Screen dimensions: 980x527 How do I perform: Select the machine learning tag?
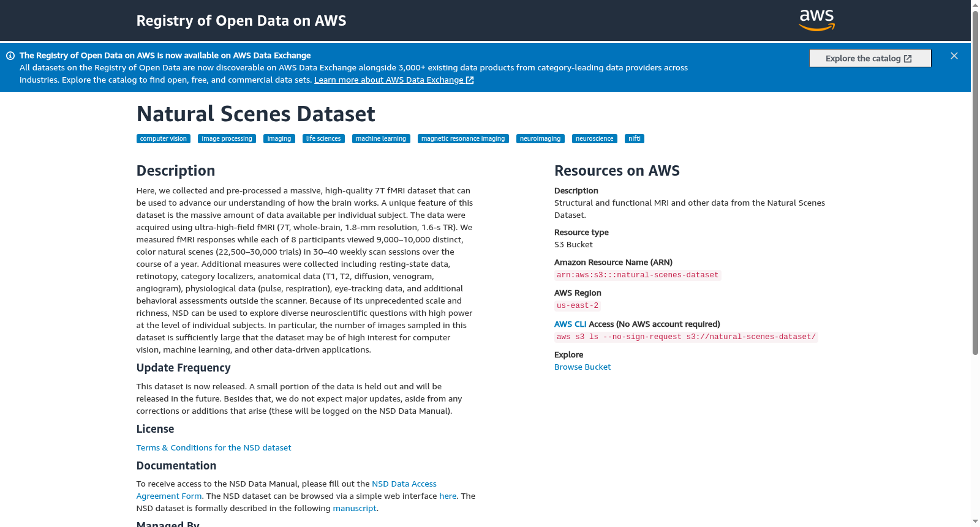coord(381,139)
